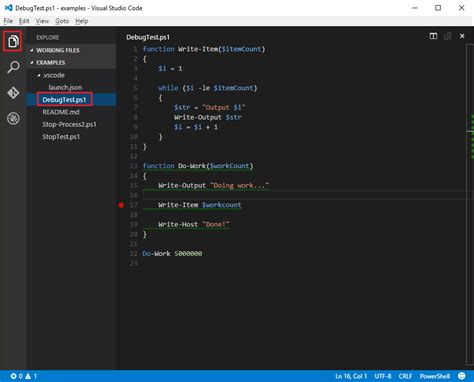Click the editor vertical scrollbar
This screenshot has height=382, width=474.
(470, 205)
